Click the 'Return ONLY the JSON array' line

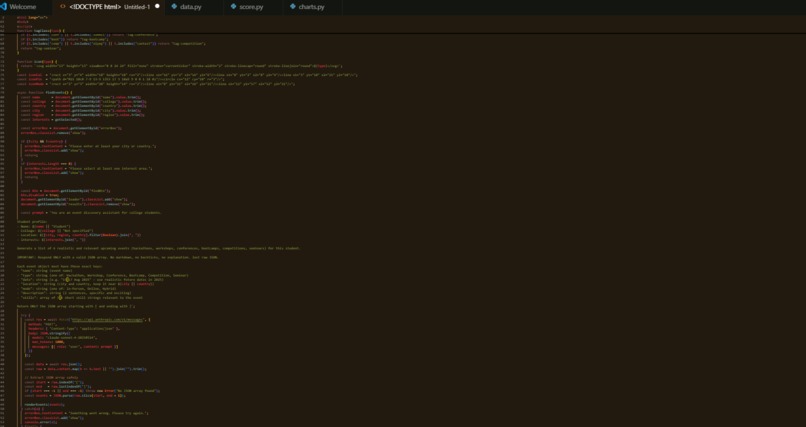point(76,306)
